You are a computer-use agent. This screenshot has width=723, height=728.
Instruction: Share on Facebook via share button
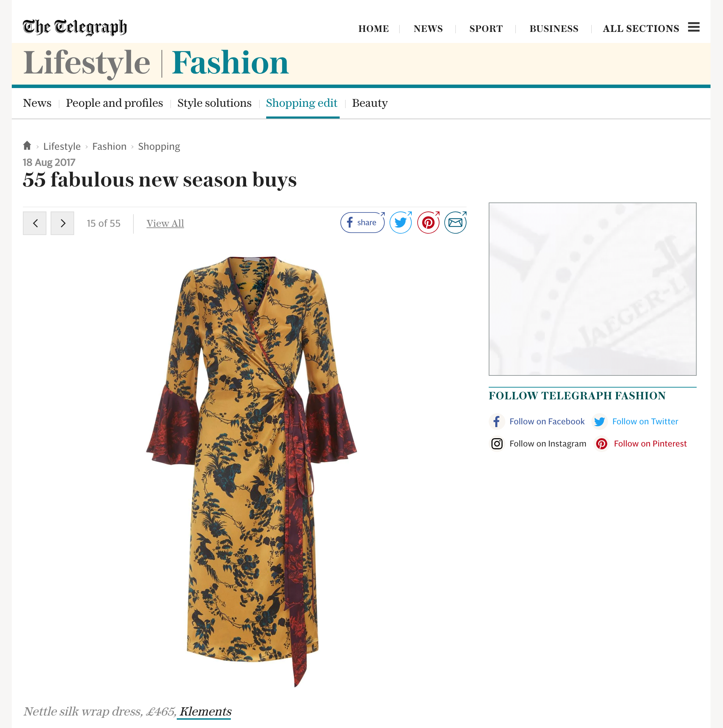click(x=362, y=223)
